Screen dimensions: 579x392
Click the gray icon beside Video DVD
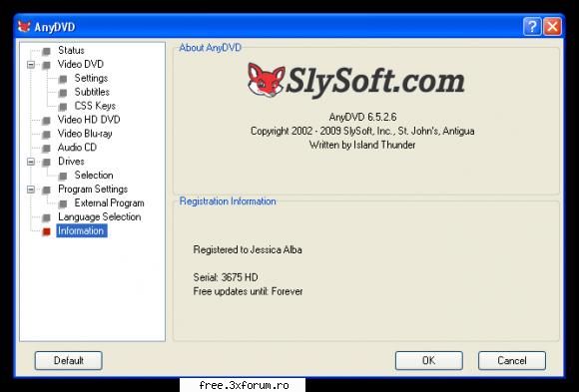[x=46, y=65]
